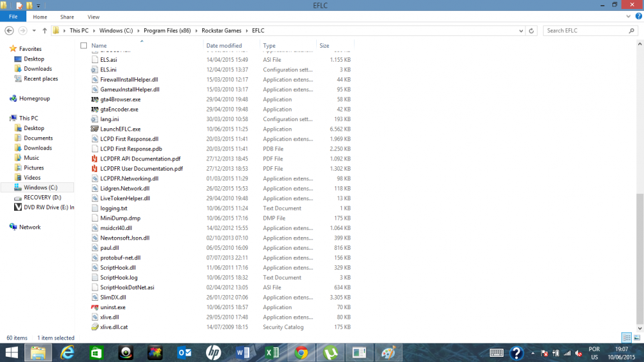644x362 pixels.
Task: Select Windows (C:) drive in sidebar
Action: click(x=41, y=187)
